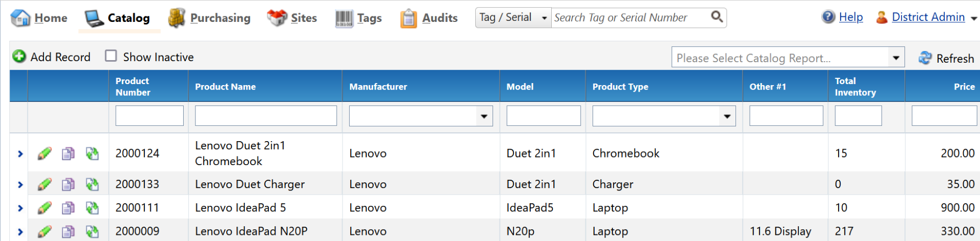Copy record 2000009 with duplicate icon

pyautogui.click(x=68, y=231)
